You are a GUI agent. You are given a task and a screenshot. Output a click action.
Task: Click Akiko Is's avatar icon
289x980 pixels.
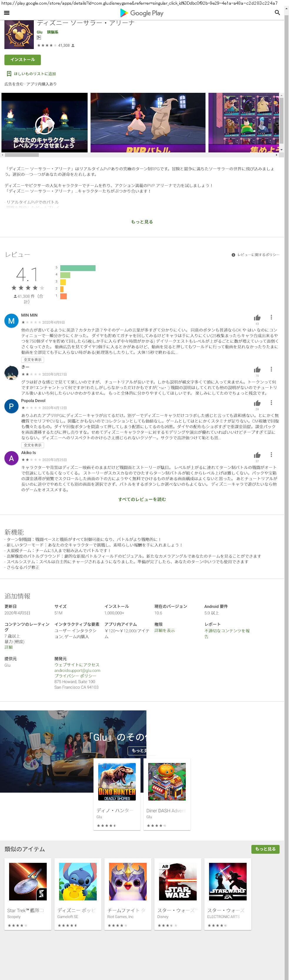[x=11, y=458]
